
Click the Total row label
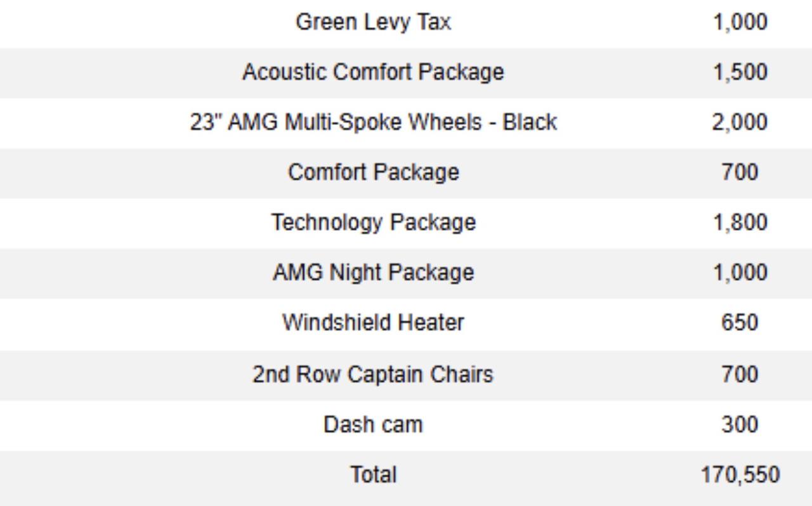[373, 474]
